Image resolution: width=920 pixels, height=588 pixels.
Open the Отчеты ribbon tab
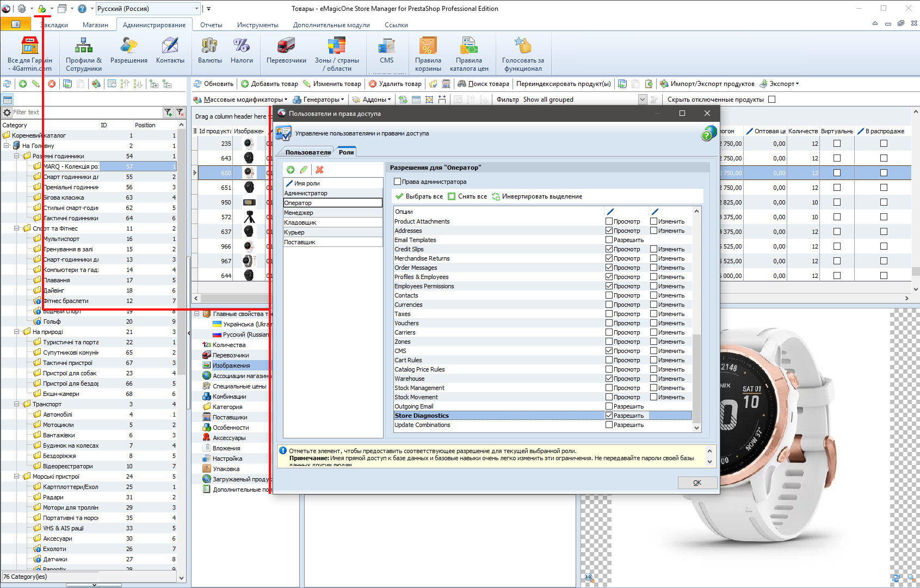211,25
